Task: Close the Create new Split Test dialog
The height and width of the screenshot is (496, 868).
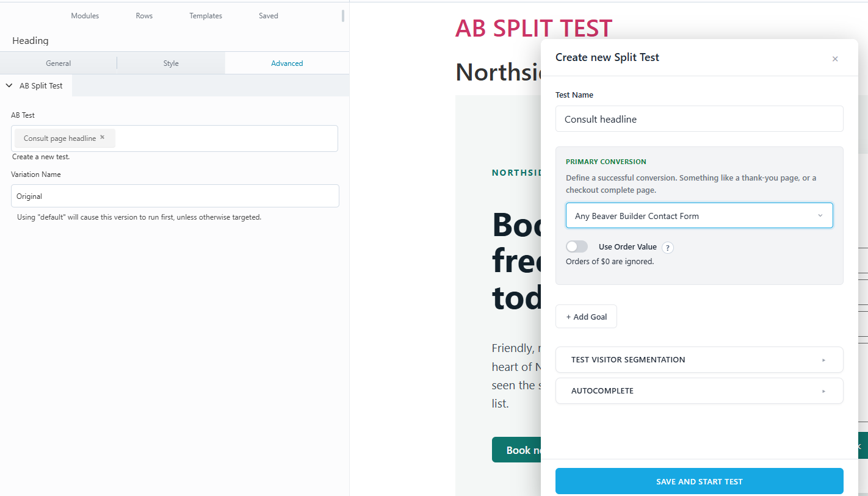Action: 835,59
